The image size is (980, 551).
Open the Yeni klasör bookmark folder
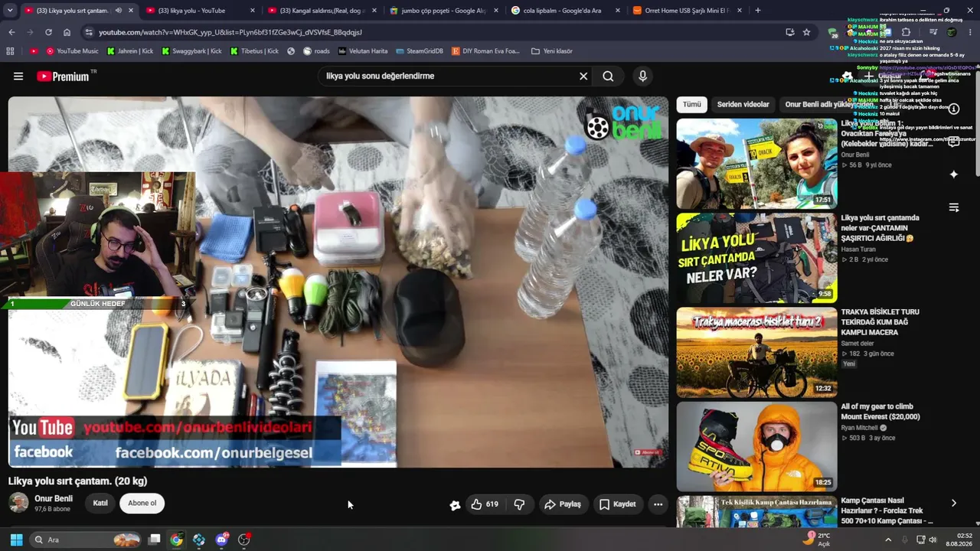pyautogui.click(x=551, y=51)
